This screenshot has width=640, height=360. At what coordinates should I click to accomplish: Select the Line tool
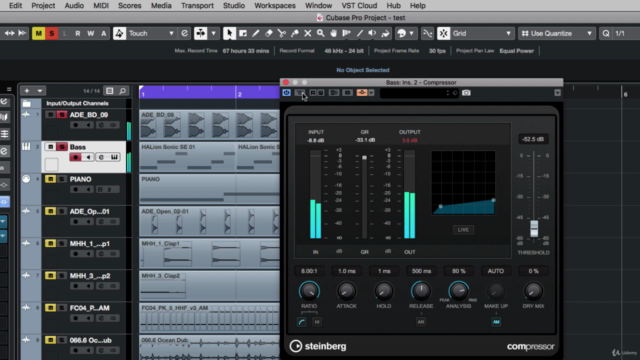pyautogui.click(x=360, y=33)
